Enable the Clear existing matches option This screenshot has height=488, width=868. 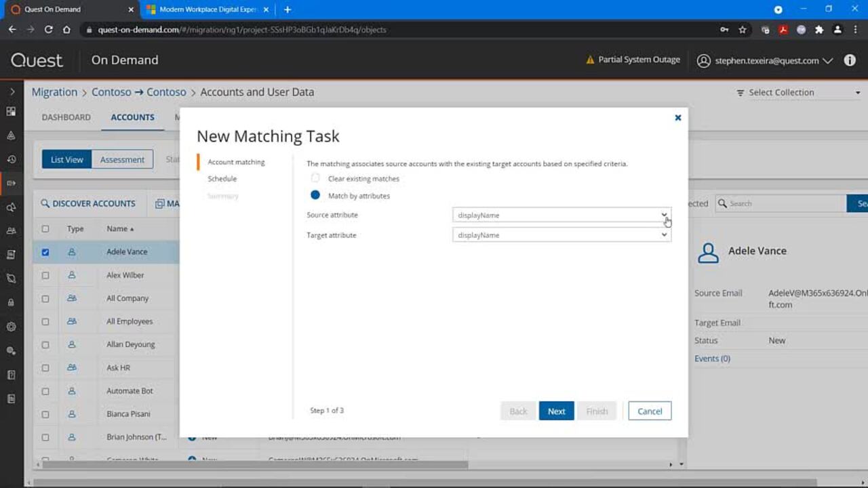click(x=315, y=178)
